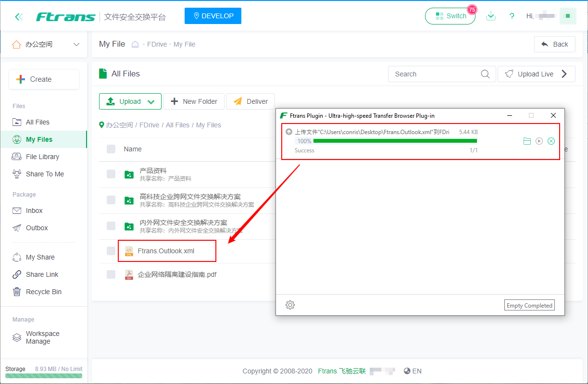Screen dimensions: 588x384
Task: Click the Storage usage bar
Action: [x=44, y=376]
